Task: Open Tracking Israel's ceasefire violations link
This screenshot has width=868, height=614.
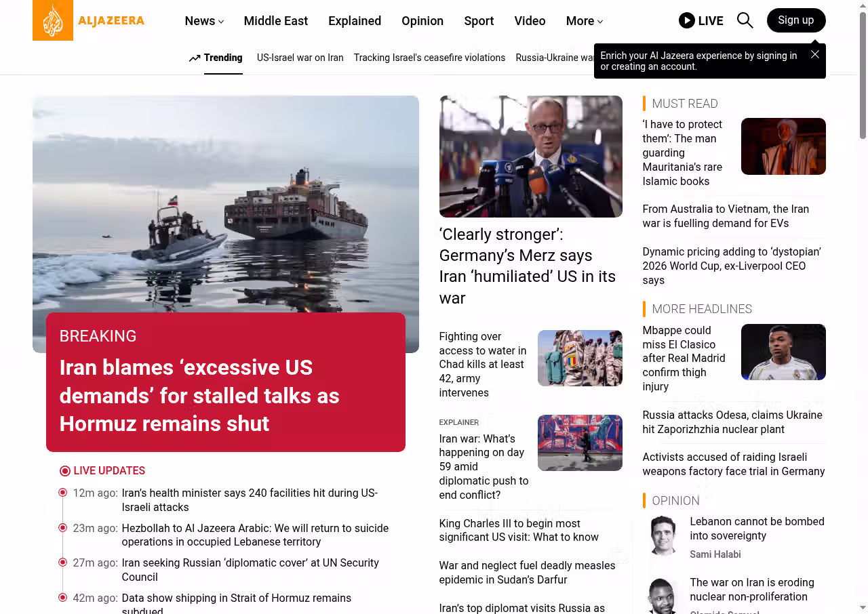Action: tap(429, 58)
